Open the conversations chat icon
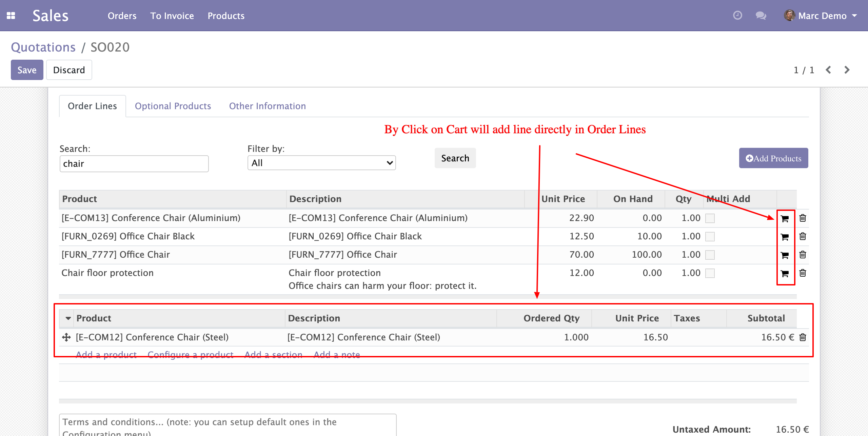 [x=761, y=16]
